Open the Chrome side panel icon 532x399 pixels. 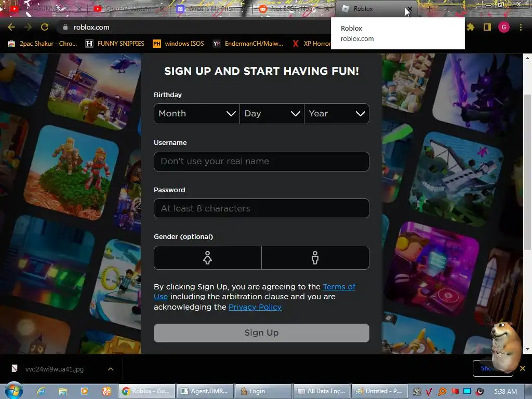click(x=487, y=27)
